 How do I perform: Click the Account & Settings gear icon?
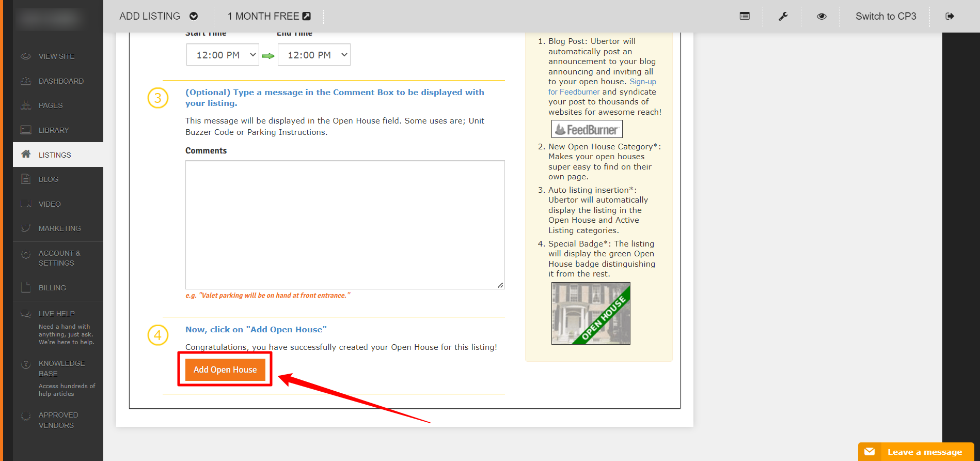(x=26, y=254)
